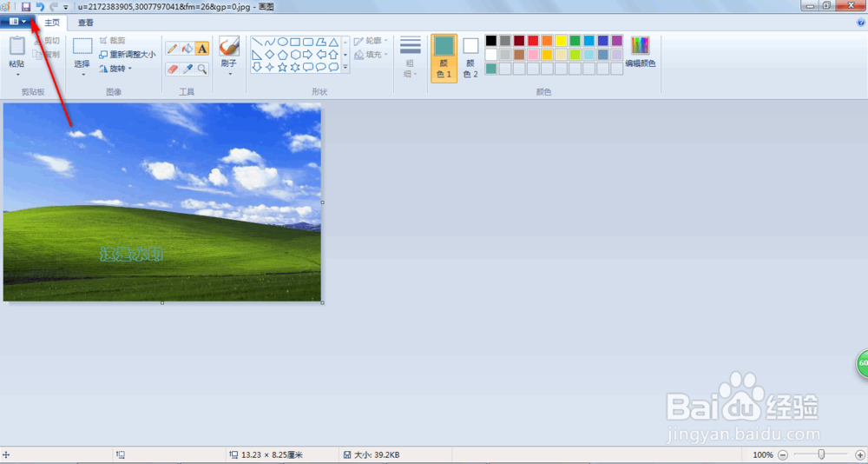Pick the black color swatch
This screenshot has height=464, width=868.
click(491, 41)
